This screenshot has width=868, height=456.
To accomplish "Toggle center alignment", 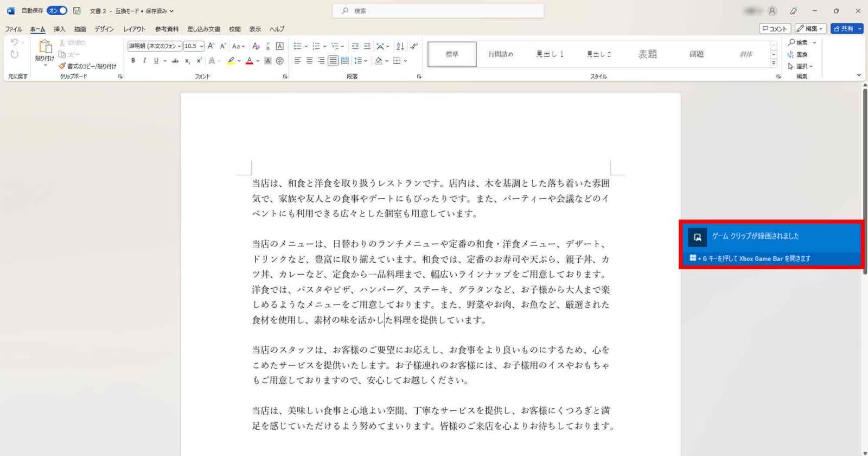I will pos(309,61).
